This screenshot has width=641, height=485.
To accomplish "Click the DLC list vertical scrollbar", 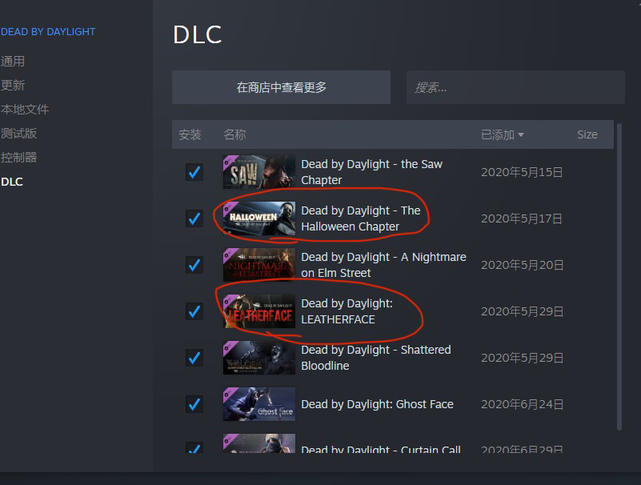I will (x=619, y=276).
